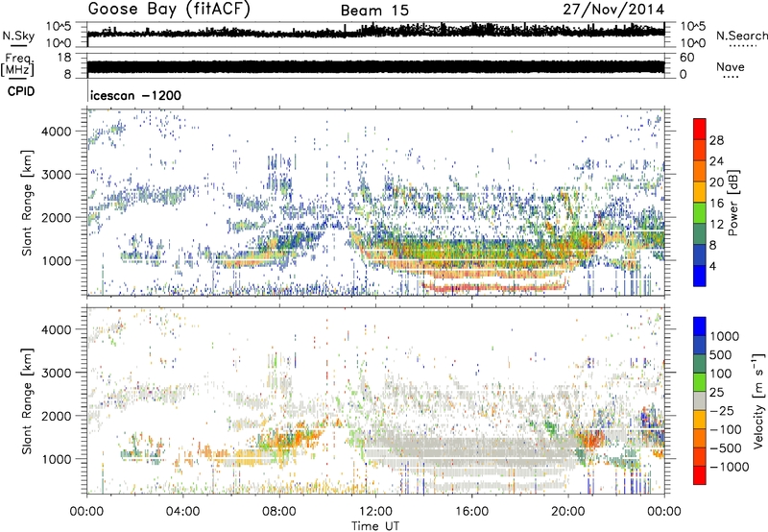Screen dimensions: 768x532
Task: Pick the red top segment of the Power color bar
Action: pos(700,129)
